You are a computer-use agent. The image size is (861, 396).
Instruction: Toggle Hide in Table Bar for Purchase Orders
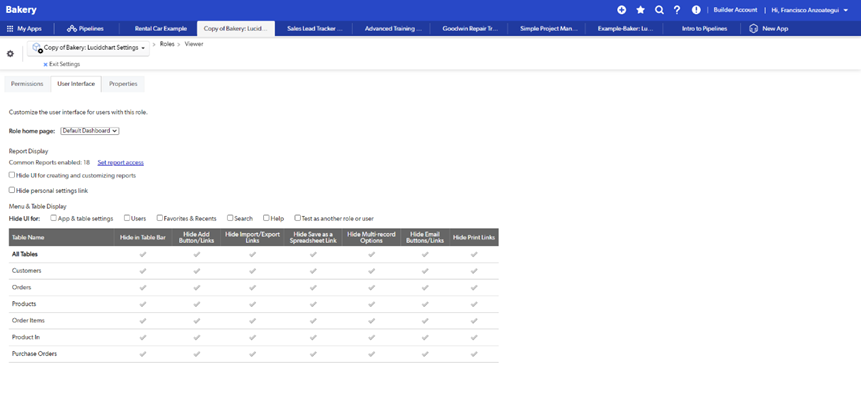point(143,354)
